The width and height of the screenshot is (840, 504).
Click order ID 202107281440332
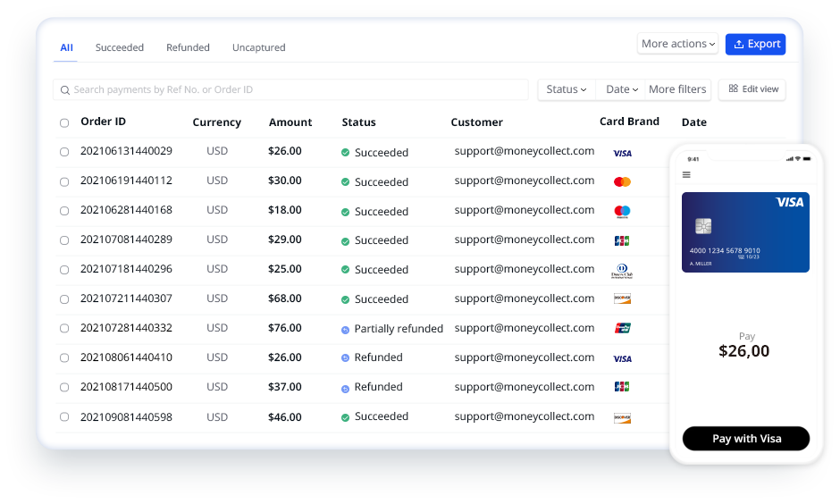pyautogui.click(x=126, y=328)
